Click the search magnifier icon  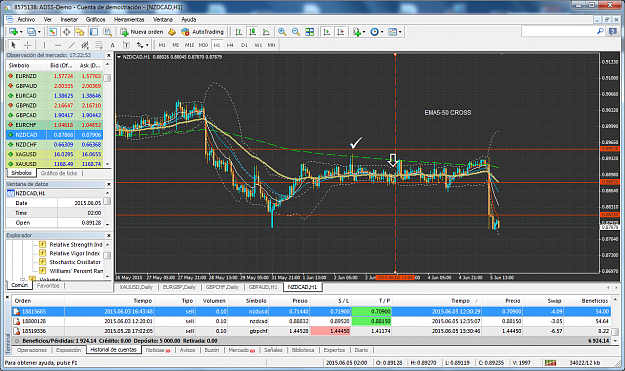600,31
